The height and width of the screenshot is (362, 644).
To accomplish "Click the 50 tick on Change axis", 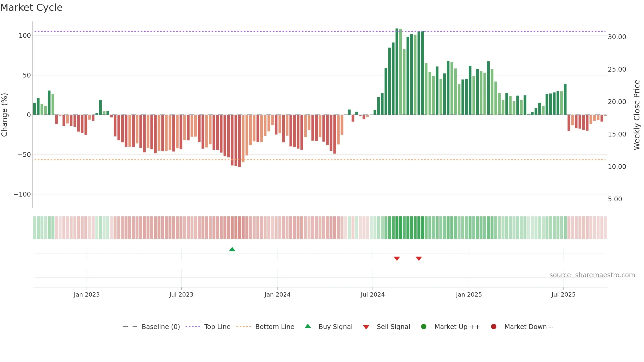I will click(27, 75).
